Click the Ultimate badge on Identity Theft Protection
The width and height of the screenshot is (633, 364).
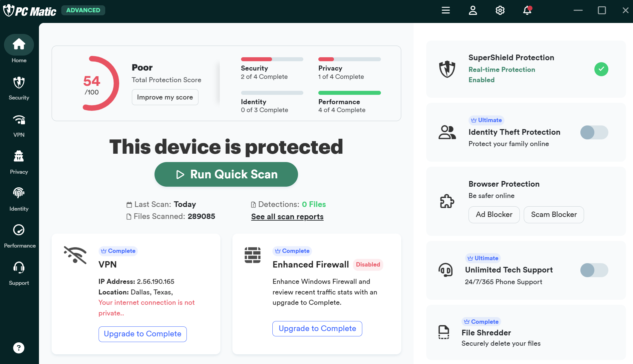pos(486,120)
